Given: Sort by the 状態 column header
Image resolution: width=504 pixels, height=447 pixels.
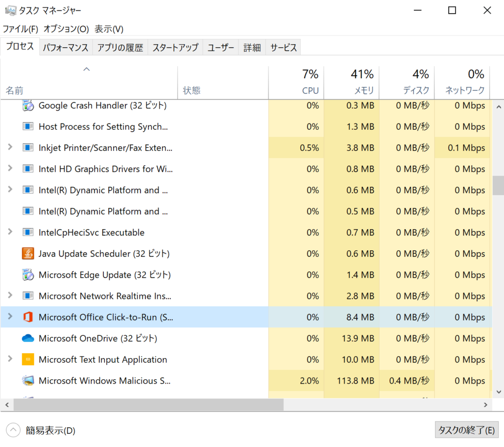Looking at the screenshot, I should pos(223,83).
